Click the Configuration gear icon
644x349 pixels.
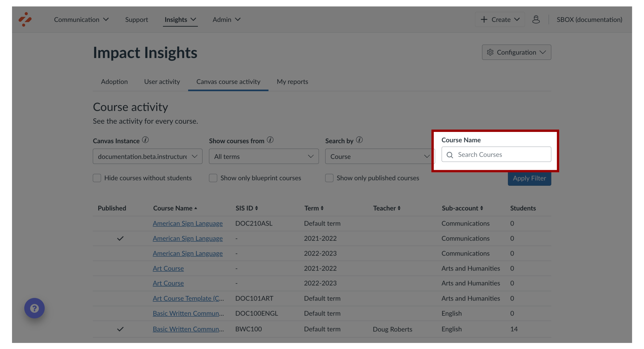pos(490,52)
